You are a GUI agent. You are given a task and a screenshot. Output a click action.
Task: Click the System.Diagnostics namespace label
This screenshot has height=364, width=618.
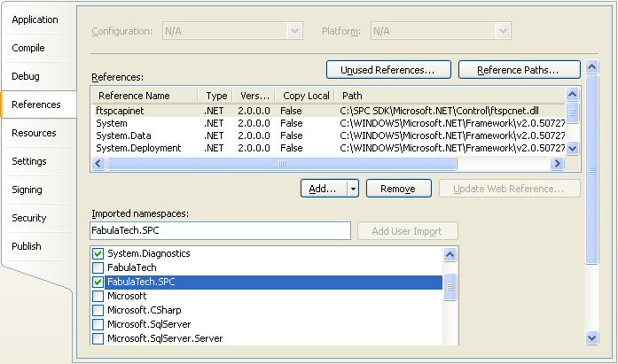click(x=149, y=253)
